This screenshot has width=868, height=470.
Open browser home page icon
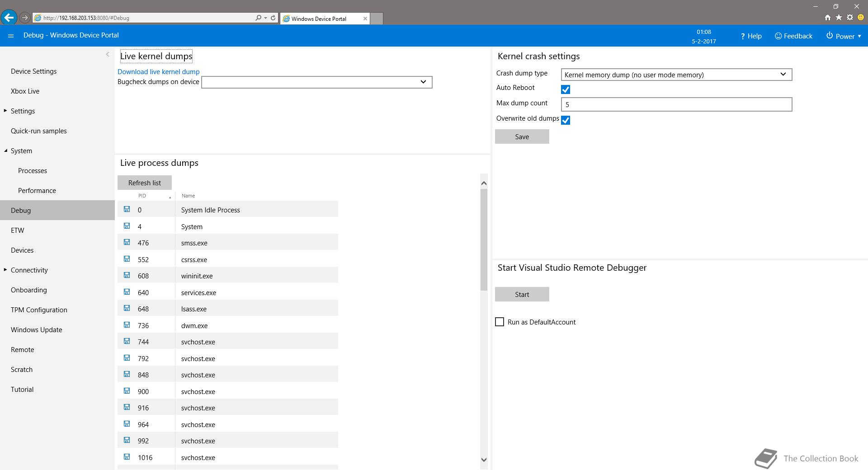(x=827, y=18)
